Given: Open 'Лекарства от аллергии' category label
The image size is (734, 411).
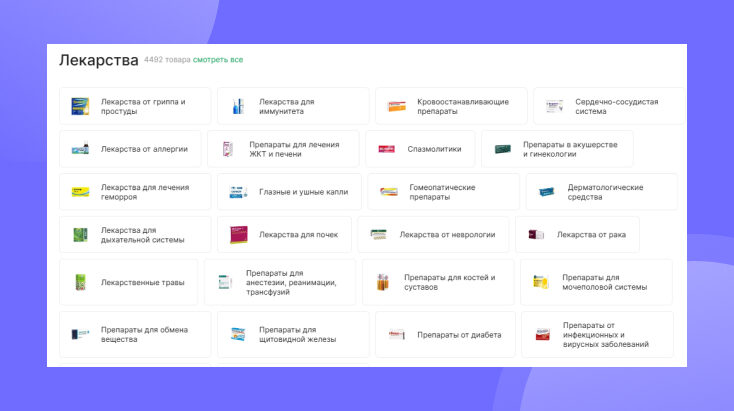Looking at the screenshot, I should point(144,149).
